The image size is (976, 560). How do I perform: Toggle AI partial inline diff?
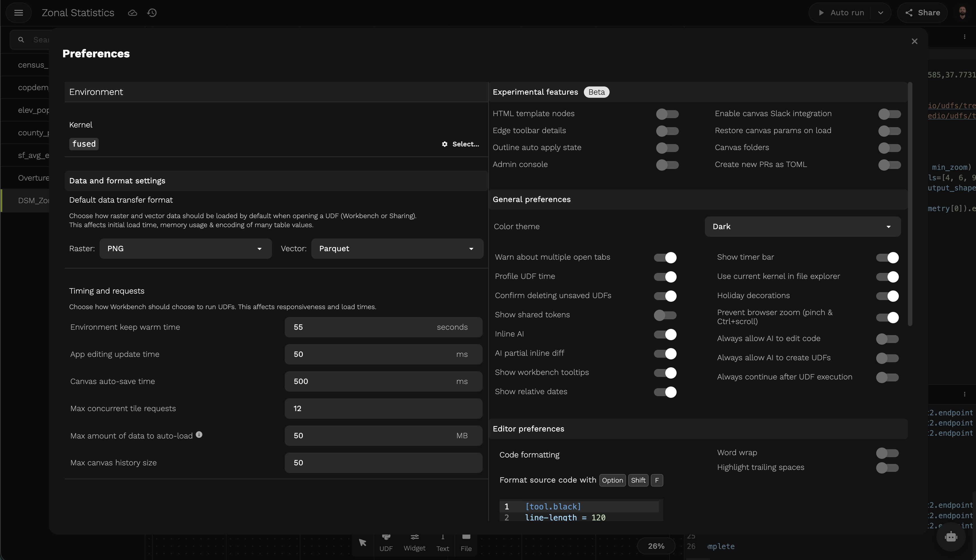pyautogui.click(x=665, y=353)
